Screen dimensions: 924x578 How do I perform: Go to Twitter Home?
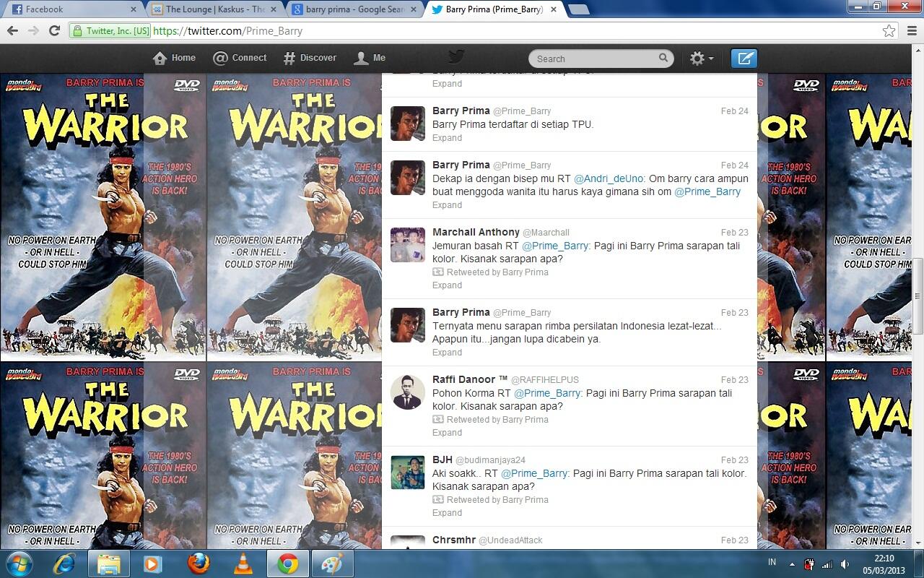(x=175, y=58)
